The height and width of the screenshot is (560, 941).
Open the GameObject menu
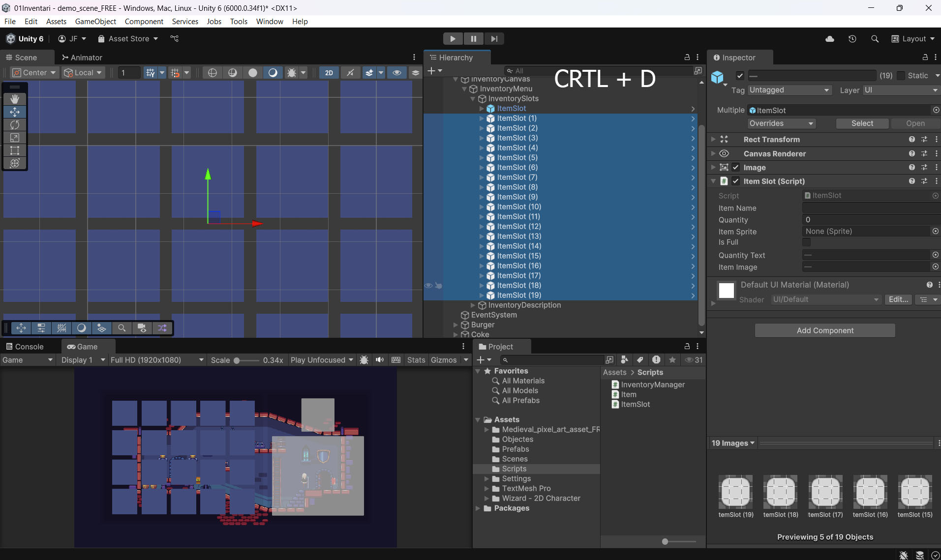click(95, 22)
